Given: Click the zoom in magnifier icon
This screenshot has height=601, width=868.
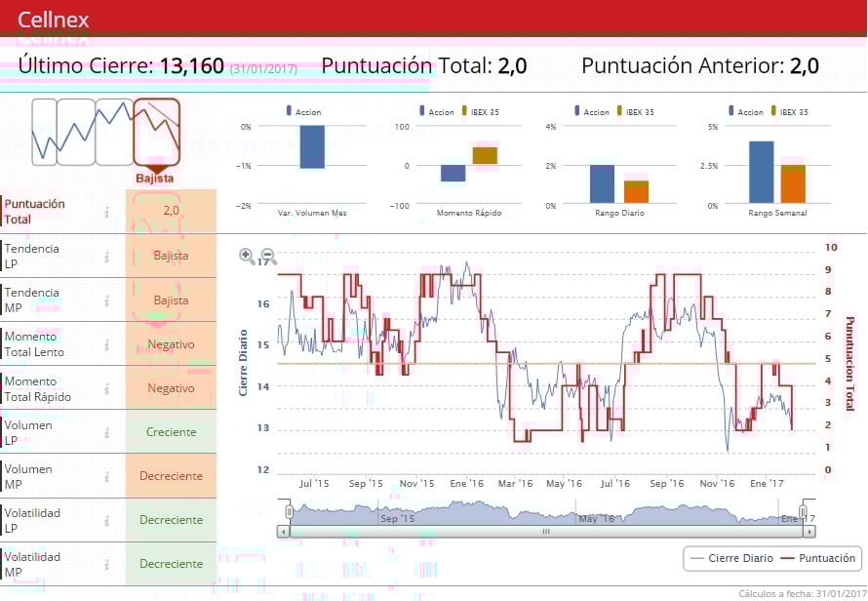Looking at the screenshot, I should [x=247, y=256].
